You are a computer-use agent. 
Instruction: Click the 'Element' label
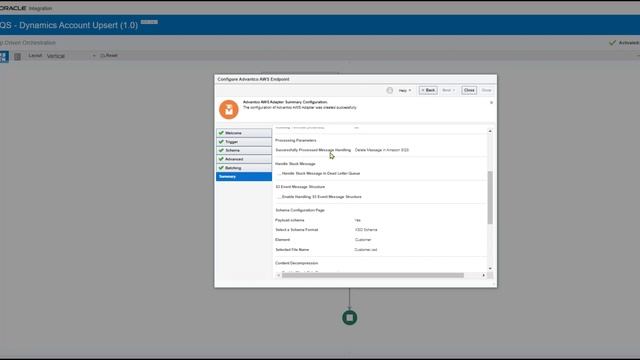point(282,240)
